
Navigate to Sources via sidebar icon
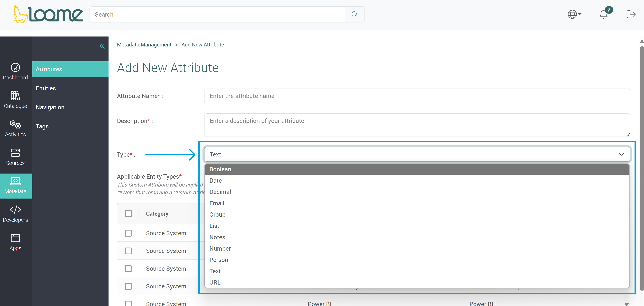click(15, 157)
